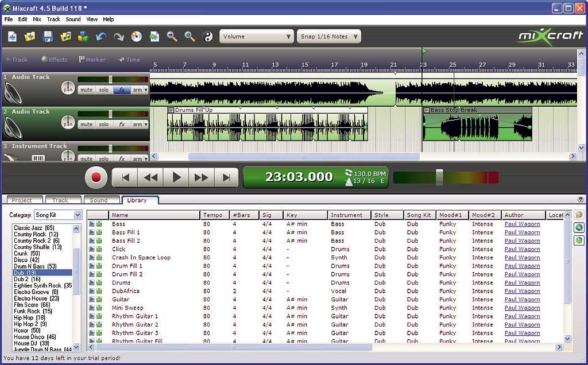The width and height of the screenshot is (588, 365).
Task: Click the Mix Down export icon
Action: pos(154,37)
